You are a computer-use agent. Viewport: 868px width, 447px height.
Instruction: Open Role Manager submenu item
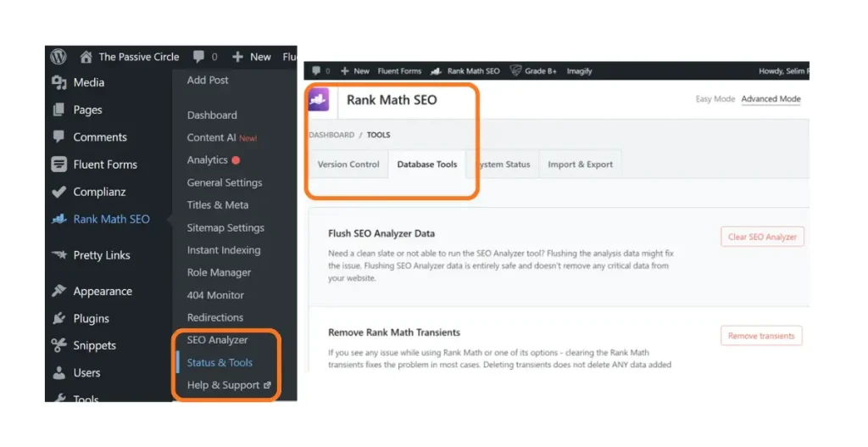click(219, 272)
